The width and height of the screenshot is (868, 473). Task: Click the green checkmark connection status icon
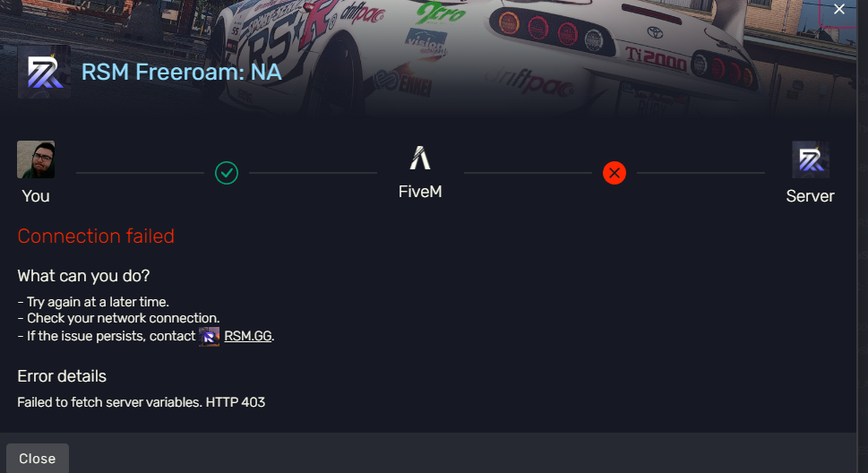[227, 173]
